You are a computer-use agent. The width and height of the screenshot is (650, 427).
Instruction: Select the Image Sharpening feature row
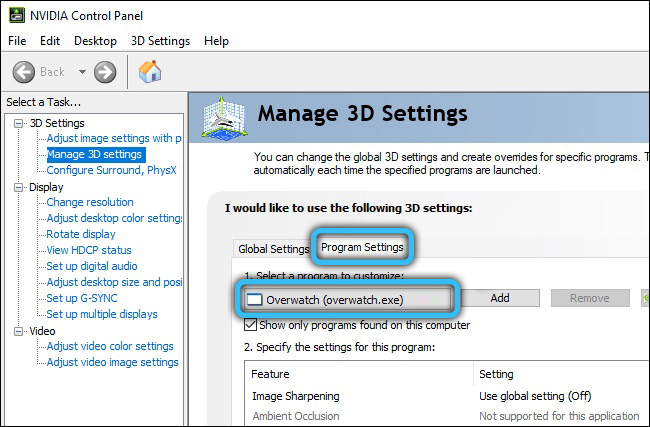click(x=447, y=396)
